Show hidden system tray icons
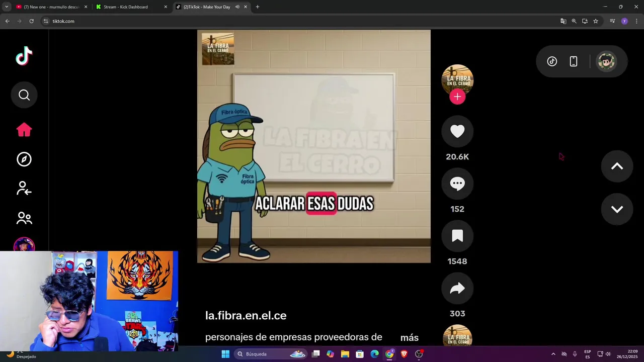Screen dimensions: 644x362 click(x=553, y=354)
